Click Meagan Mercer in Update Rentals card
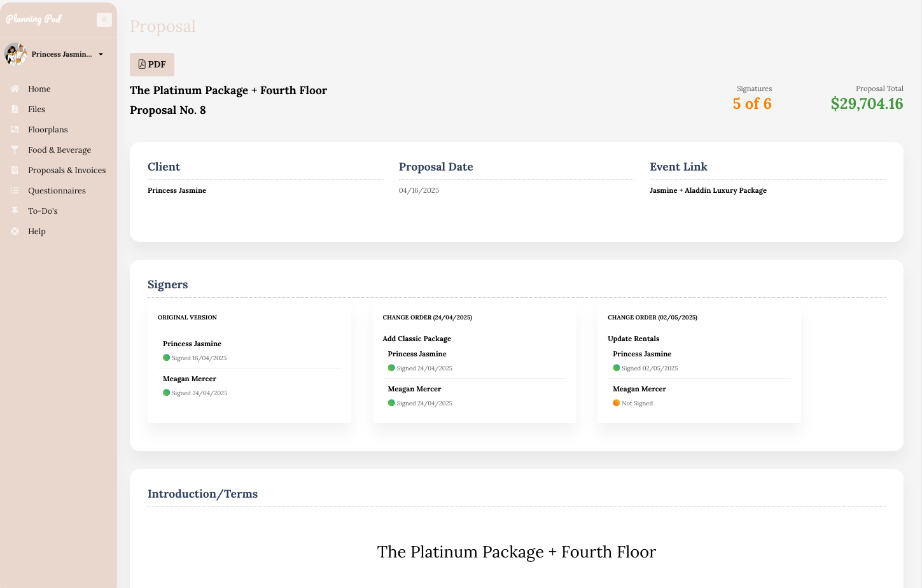922x588 pixels. tap(639, 389)
